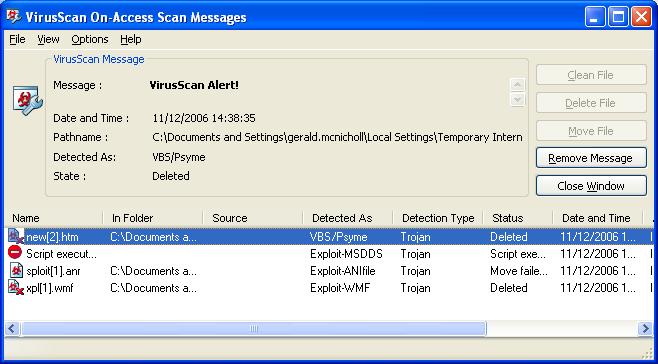Screen dimensions: 658x364
Task: Click the infected file icon beside new[2].htm
Action: pos(16,236)
